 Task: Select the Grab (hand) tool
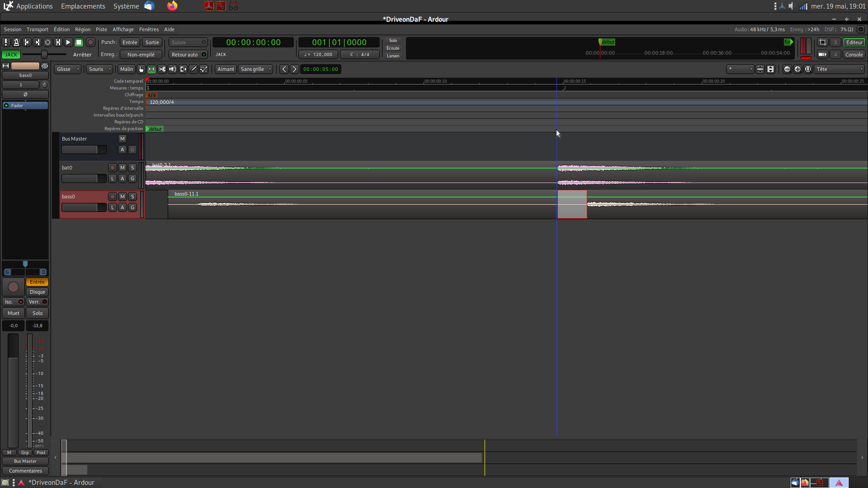(141, 69)
